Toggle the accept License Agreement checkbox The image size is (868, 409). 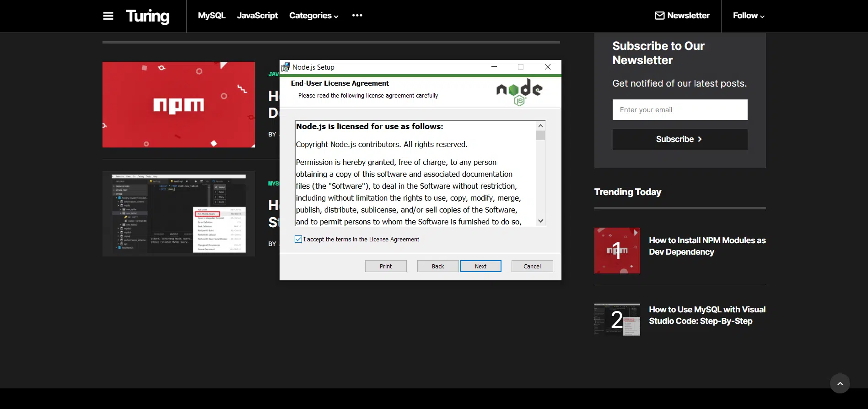pos(298,239)
